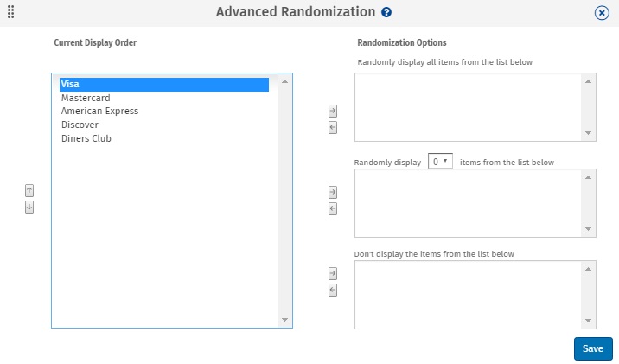Grab the dialog drag handle dots
This screenshot has height=364, width=619.
coord(10,12)
